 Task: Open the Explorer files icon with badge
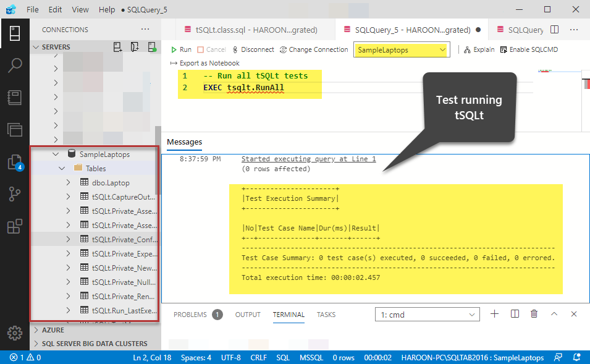[15, 163]
